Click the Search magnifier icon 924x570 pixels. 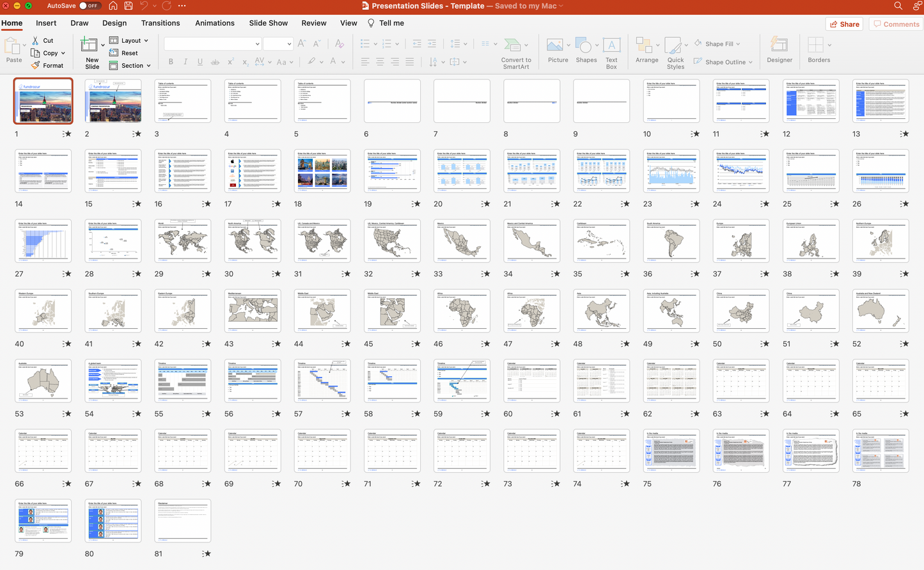coord(898,6)
